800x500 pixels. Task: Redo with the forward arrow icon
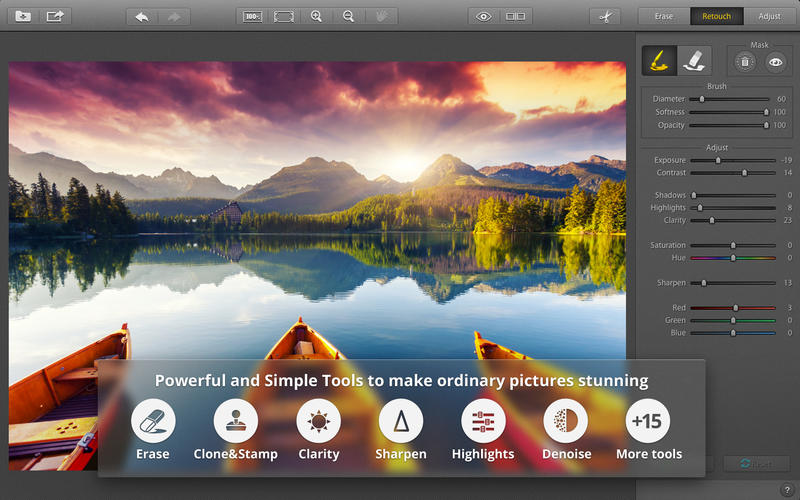tap(174, 17)
